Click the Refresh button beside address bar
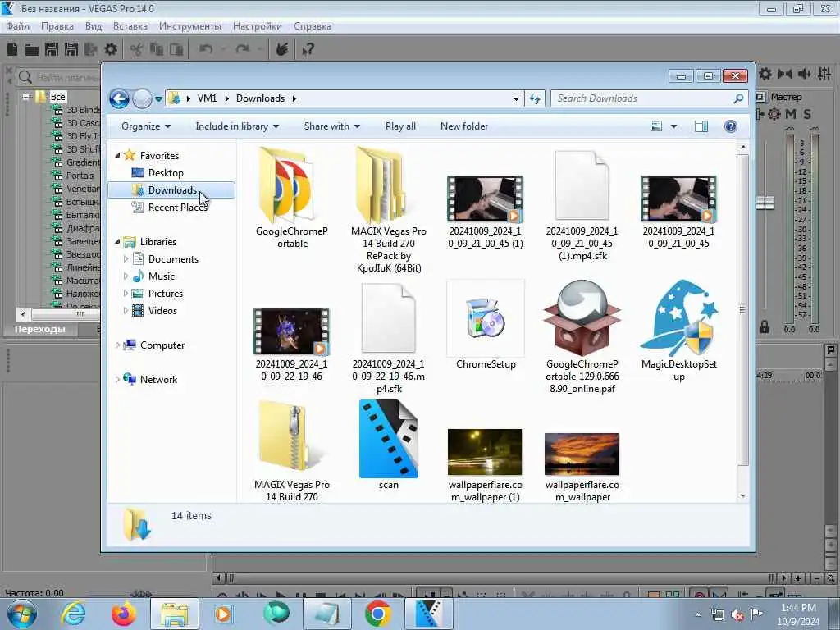Viewport: 840px width, 630px height. (x=535, y=98)
